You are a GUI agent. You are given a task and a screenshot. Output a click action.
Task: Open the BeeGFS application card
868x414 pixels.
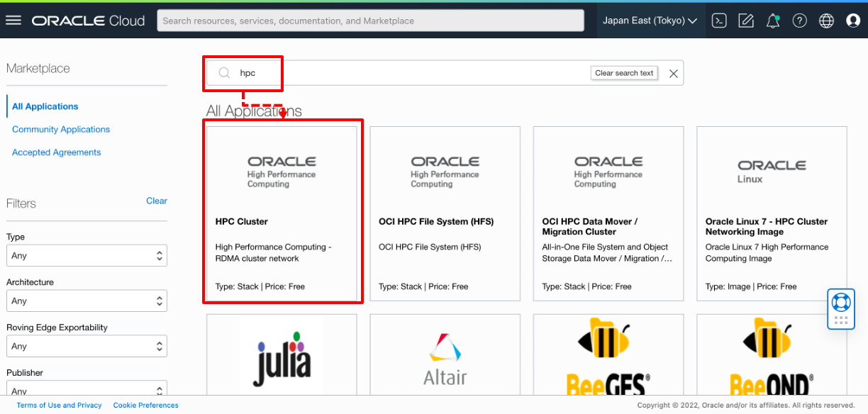(x=608, y=354)
